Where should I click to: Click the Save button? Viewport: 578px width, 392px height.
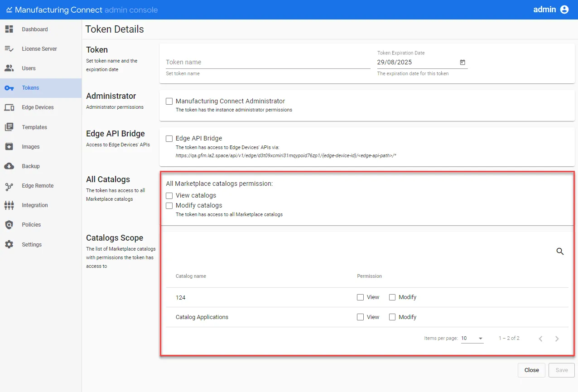[562, 370]
